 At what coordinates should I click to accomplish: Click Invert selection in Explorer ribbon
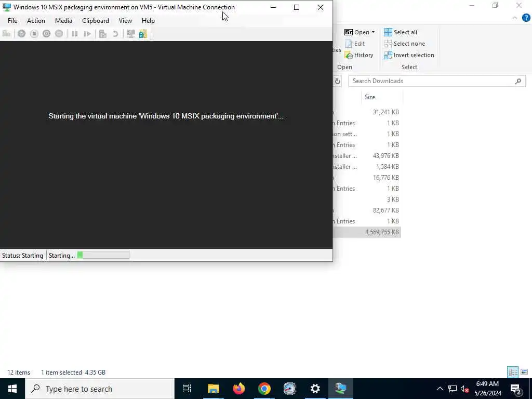[409, 55]
